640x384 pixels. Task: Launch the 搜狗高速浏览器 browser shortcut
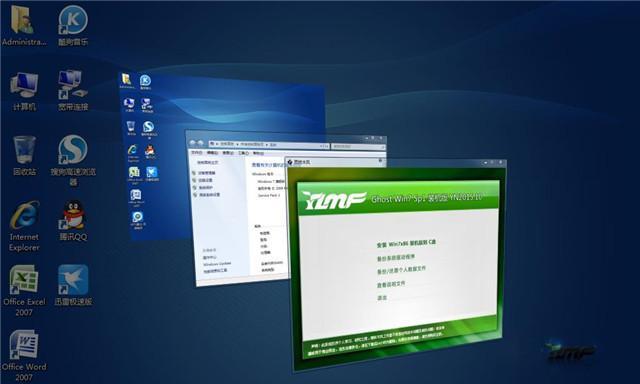[73, 160]
